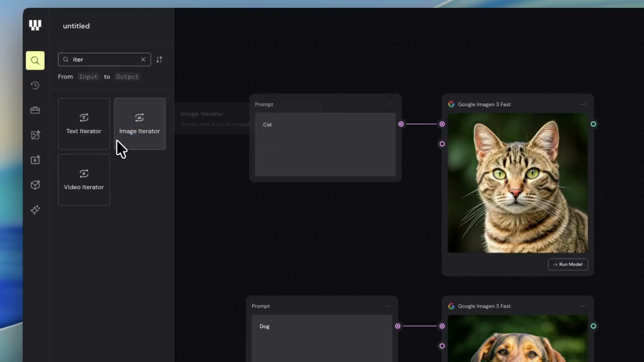Run Model on the cat Imagen node
Screen dimensions: 644x362
point(568,264)
